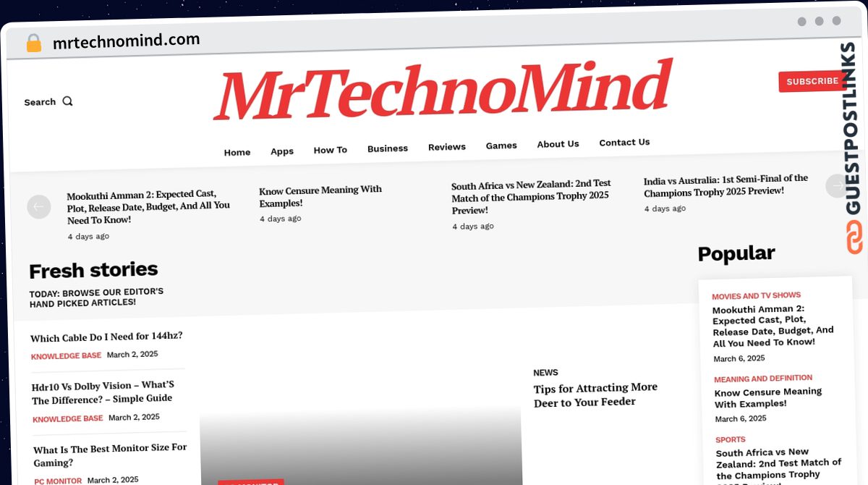Open What Is The Best Monitor Size article
This screenshot has height=485, width=868.
110,455
